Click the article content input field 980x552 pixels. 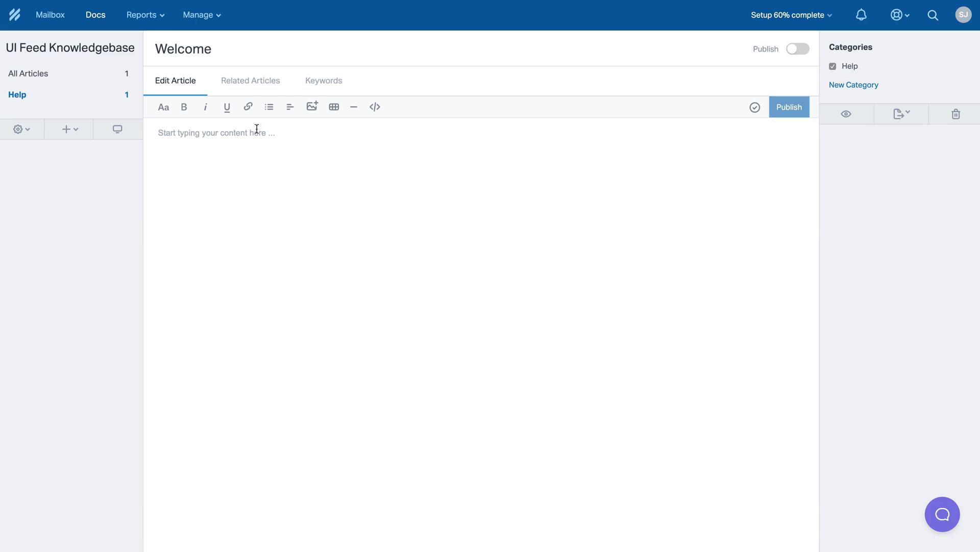tap(481, 133)
